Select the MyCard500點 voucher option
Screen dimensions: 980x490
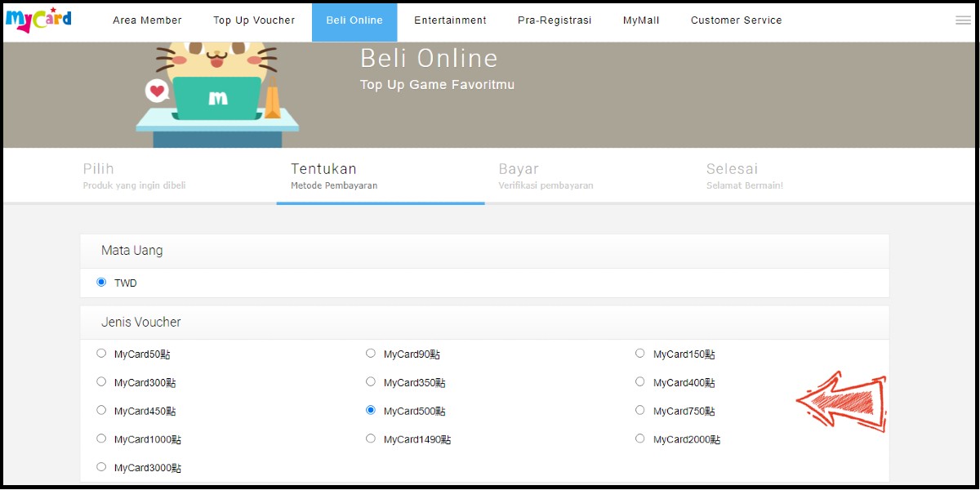coord(371,410)
